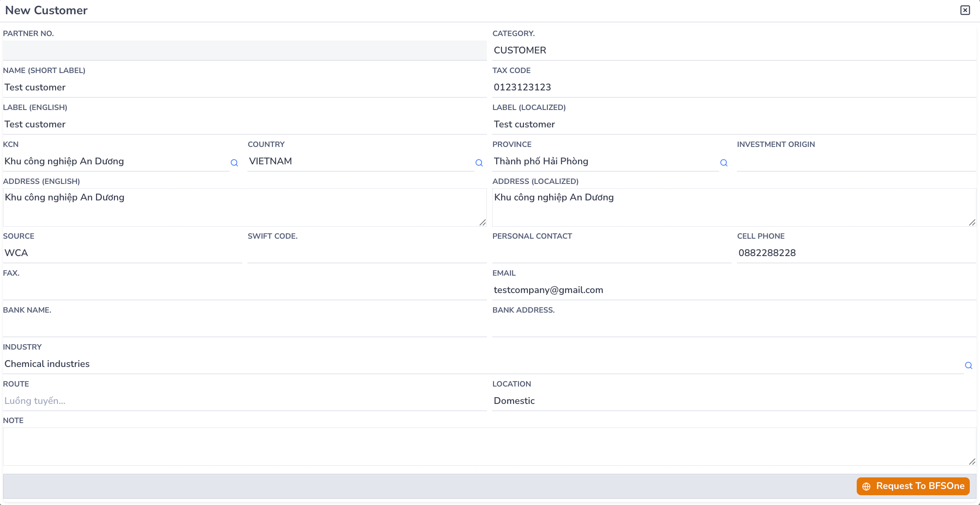Edit the Label (Localized) field

coord(734,124)
